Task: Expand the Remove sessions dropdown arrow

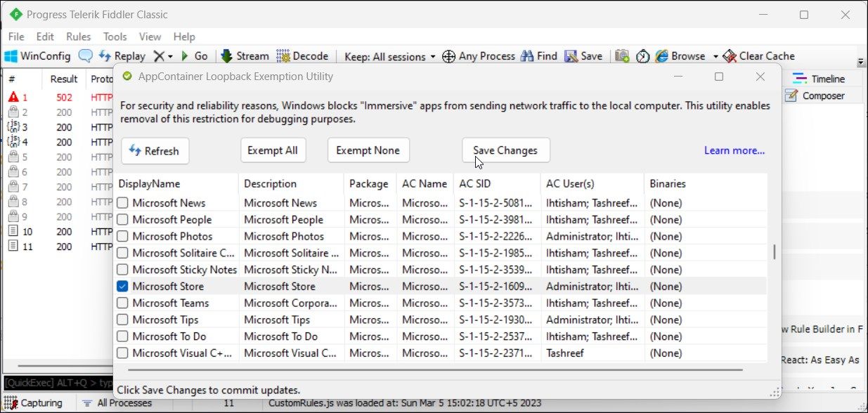Action: (x=170, y=57)
